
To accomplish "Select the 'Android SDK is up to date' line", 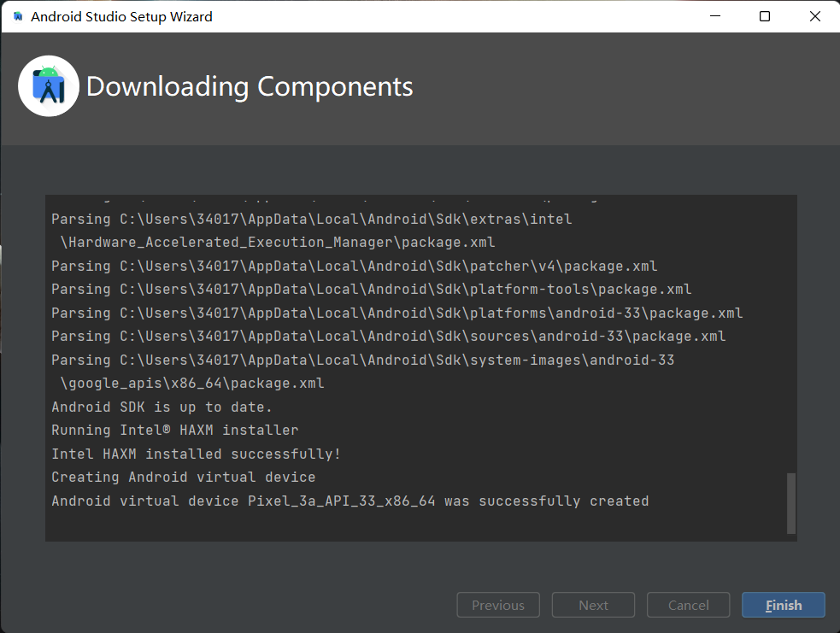I will point(162,407).
